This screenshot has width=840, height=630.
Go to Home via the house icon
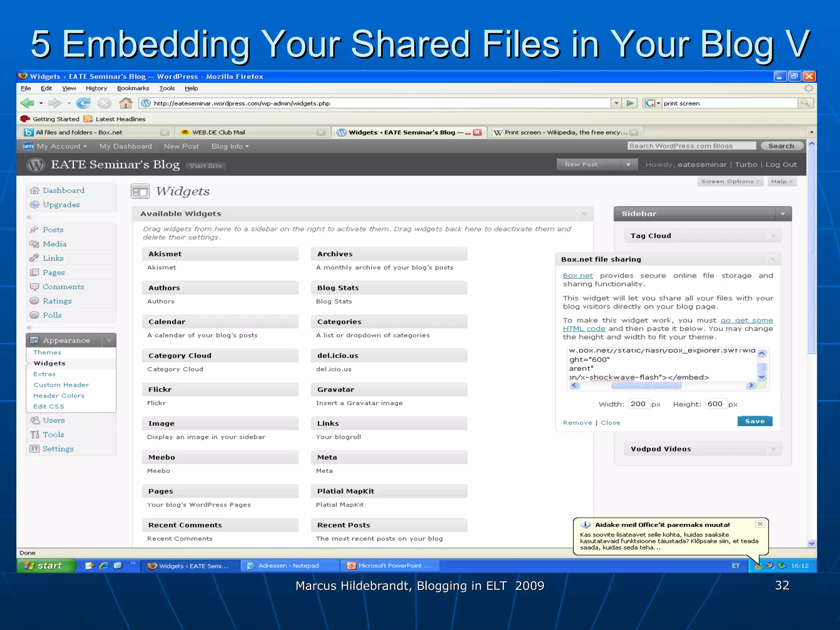(126, 103)
